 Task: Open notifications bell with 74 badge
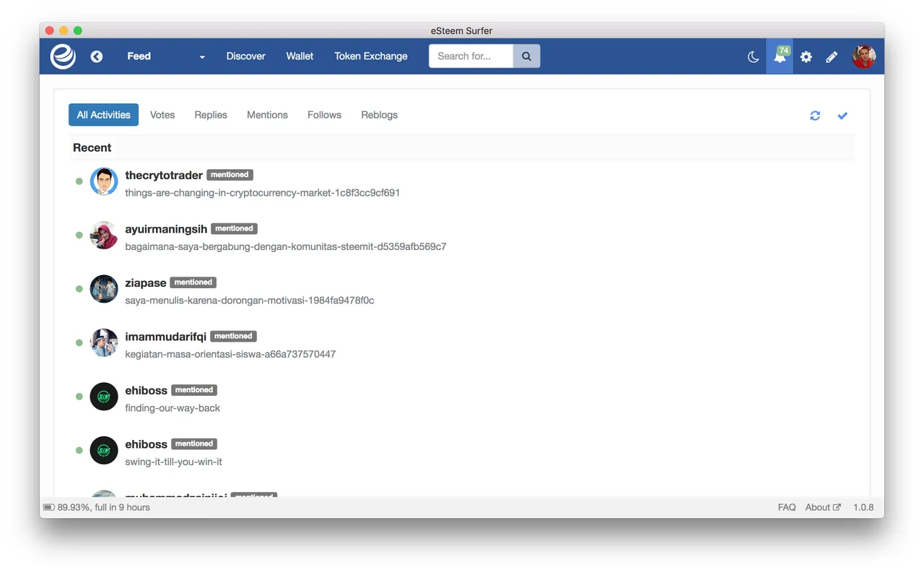tap(780, 56)
